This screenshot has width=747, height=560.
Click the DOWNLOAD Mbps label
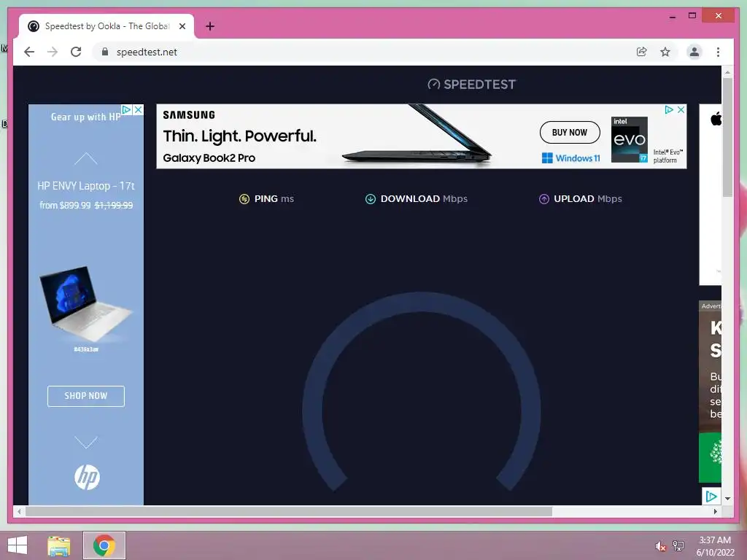(424, 198)
